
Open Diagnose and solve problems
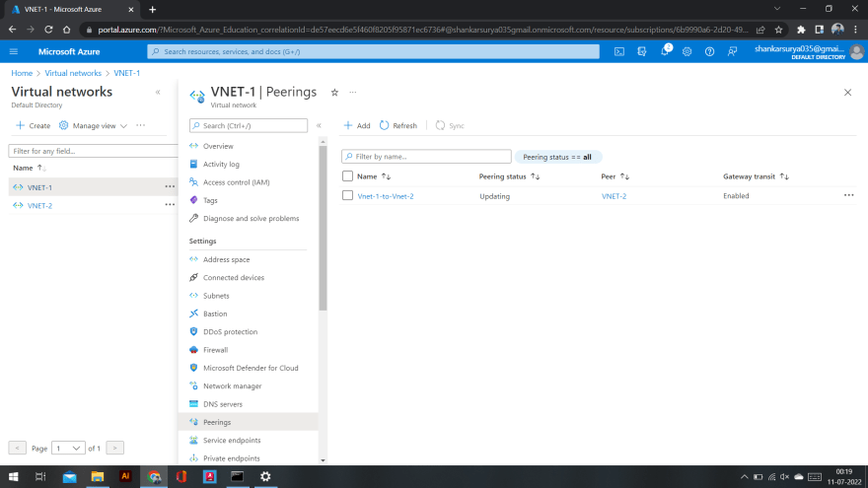(251, 219)
